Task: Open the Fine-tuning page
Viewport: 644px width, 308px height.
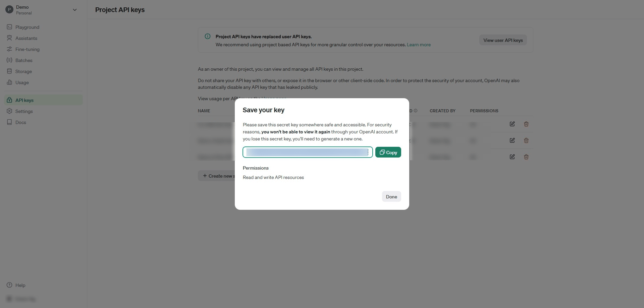Action: pos(27,49)
